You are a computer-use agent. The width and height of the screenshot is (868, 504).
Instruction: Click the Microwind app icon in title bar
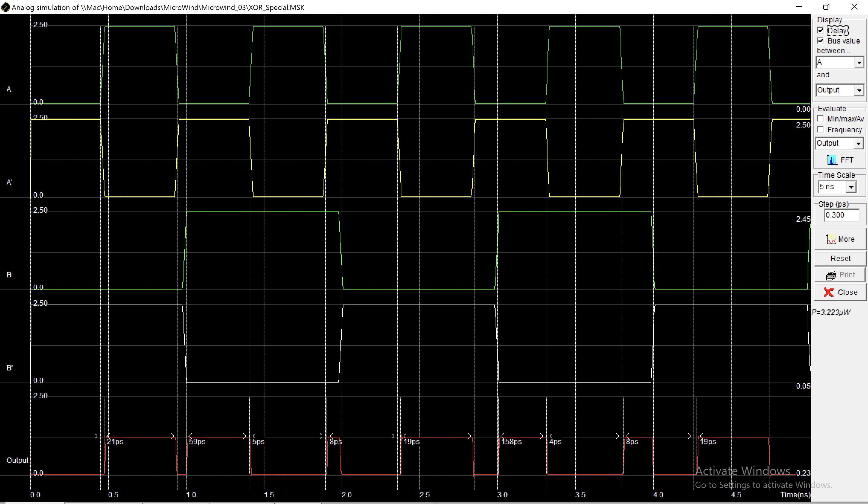click(x=5, y=7)
